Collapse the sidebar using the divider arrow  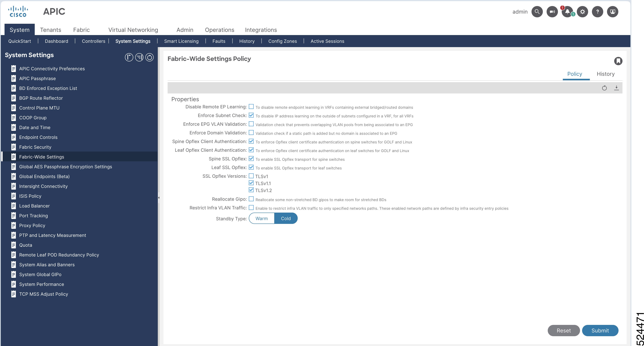point(159,198)
